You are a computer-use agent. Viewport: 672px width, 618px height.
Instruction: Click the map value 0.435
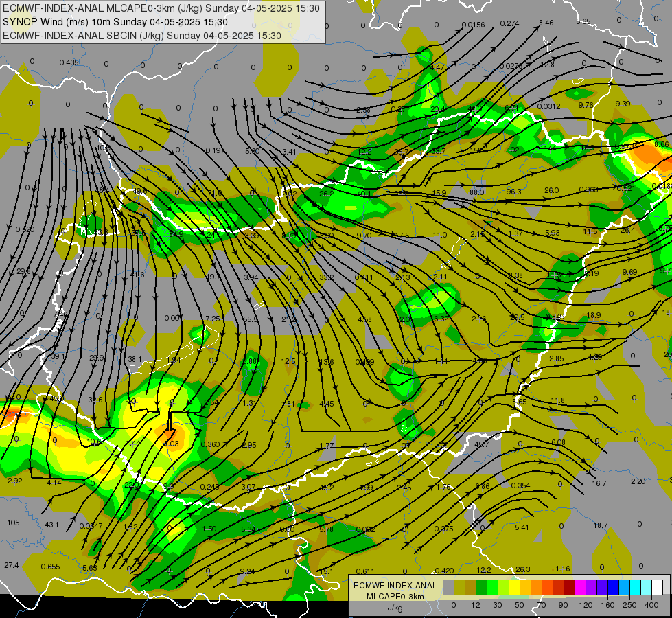pos(69,62)
